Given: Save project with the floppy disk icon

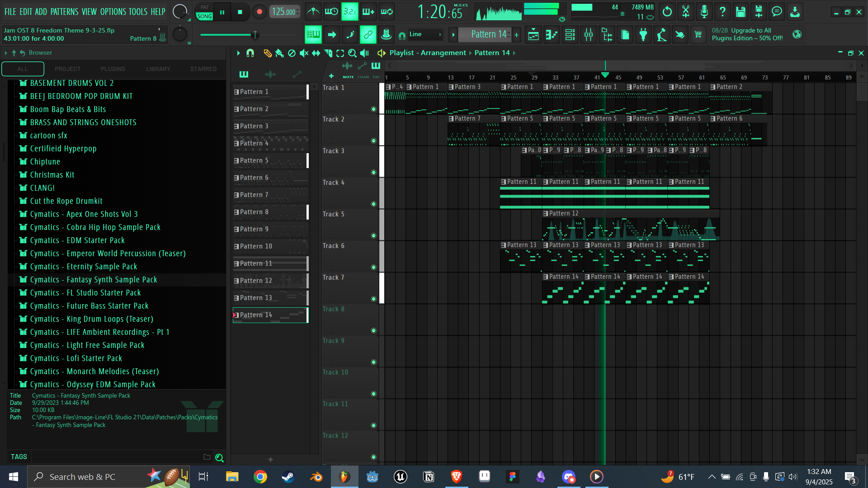Looking at the screenshot, I should (x=741, y=12).
